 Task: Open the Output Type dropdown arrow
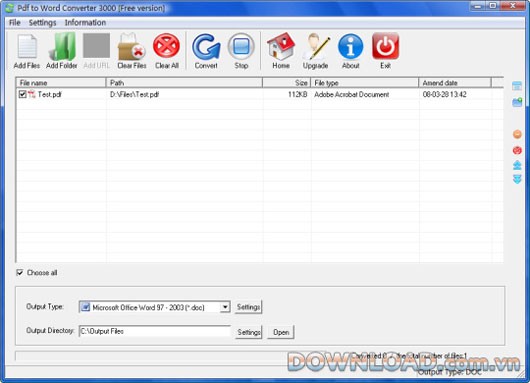pos(225,307)
